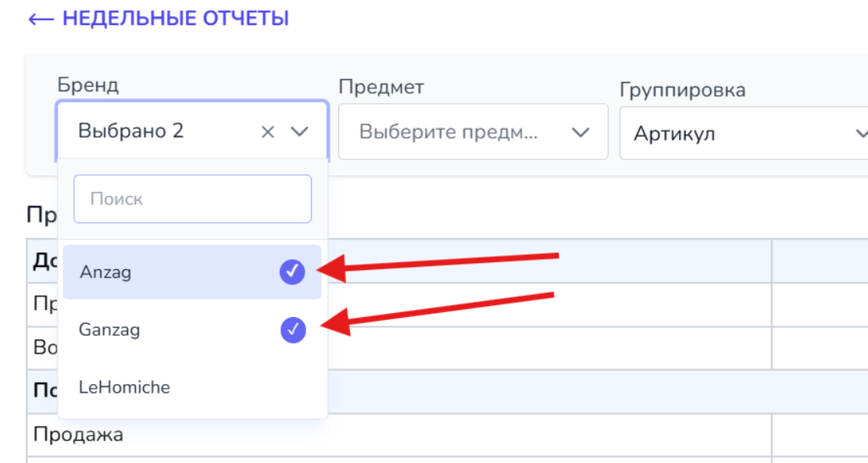
Task: Uncheck the Anzag checkmark
Action: click(292, 272)
